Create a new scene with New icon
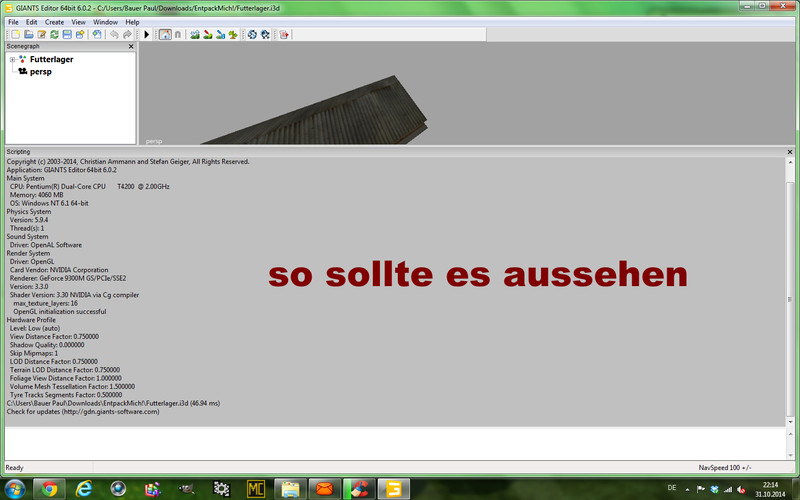Screen dimensions: 800x500 pos(16,34)
